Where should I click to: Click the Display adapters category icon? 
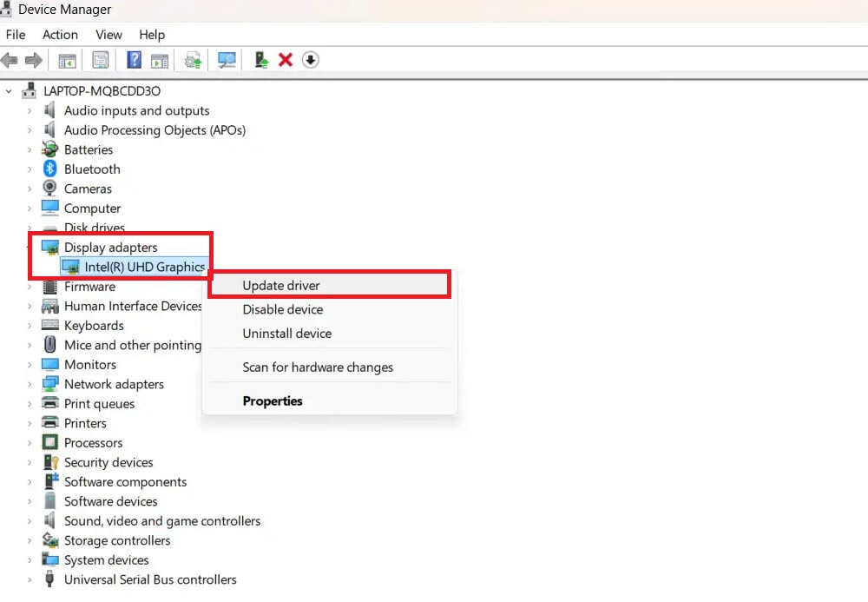click(49, 247)
